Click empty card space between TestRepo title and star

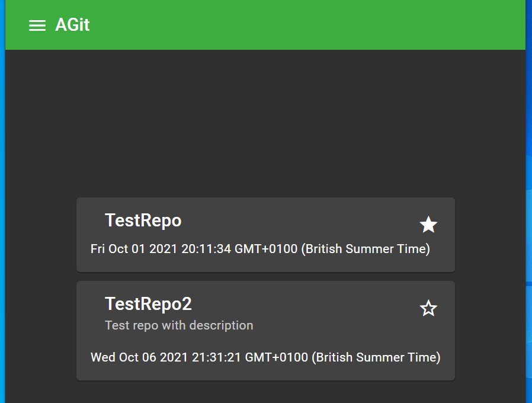click(x=296, y=220)
